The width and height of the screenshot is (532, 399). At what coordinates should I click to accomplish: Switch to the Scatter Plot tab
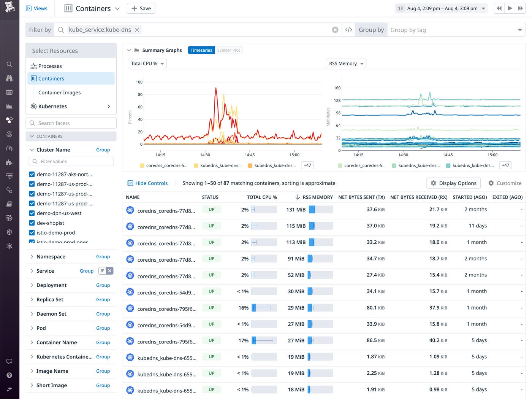coord(228,50)
